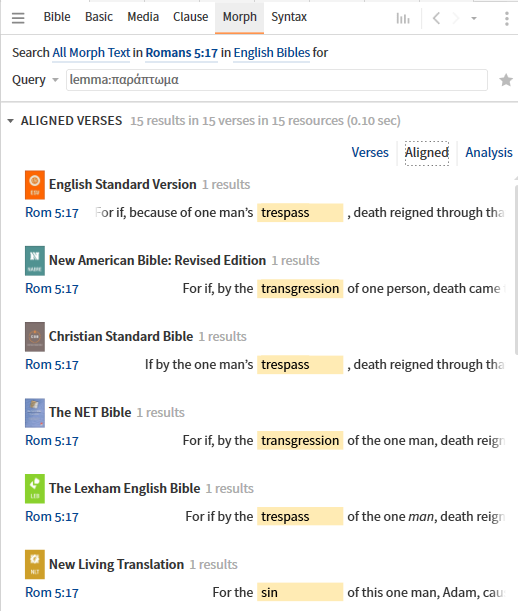Open the Query type dropdown
Viewport: 518px width, 611px height.
pos(35,80)
